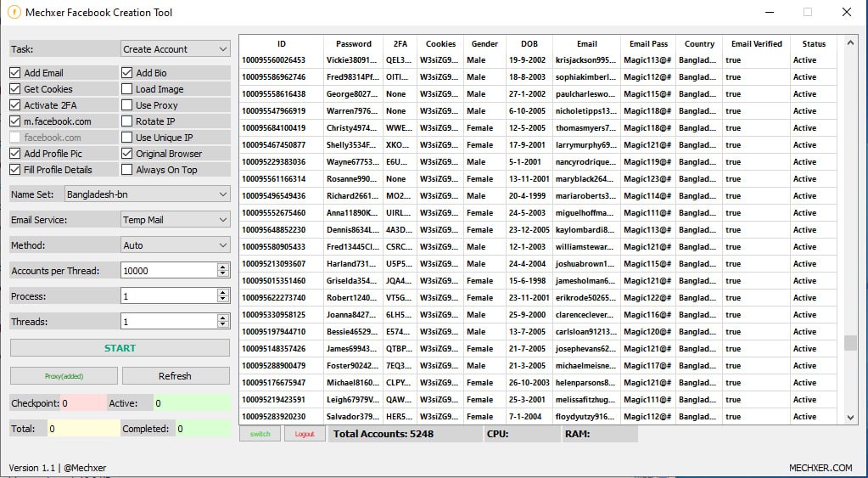Screen dimensions: 868x478
Task: Increase Accounts per Thread with up arrow
Action: tap(223, 267)
